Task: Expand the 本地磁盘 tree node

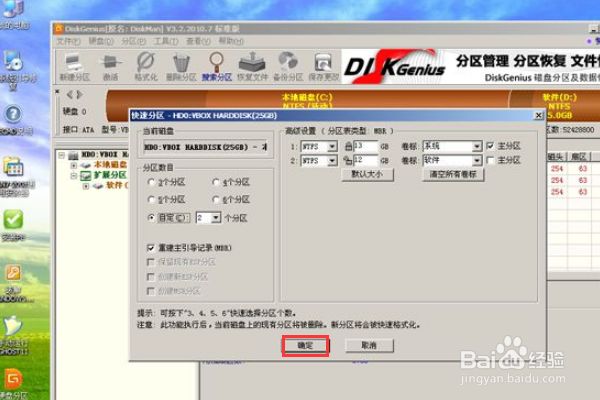Action: pyautogui.click(x=74, y=165)
